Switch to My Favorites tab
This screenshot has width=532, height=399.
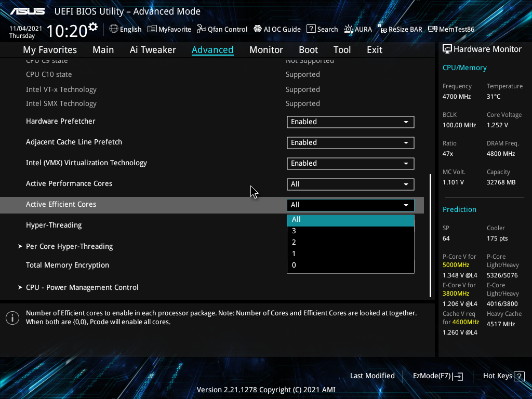pos(50,50)
